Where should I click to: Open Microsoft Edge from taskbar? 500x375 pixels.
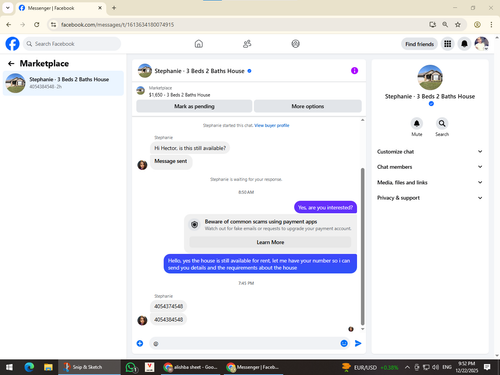(29, 367)
